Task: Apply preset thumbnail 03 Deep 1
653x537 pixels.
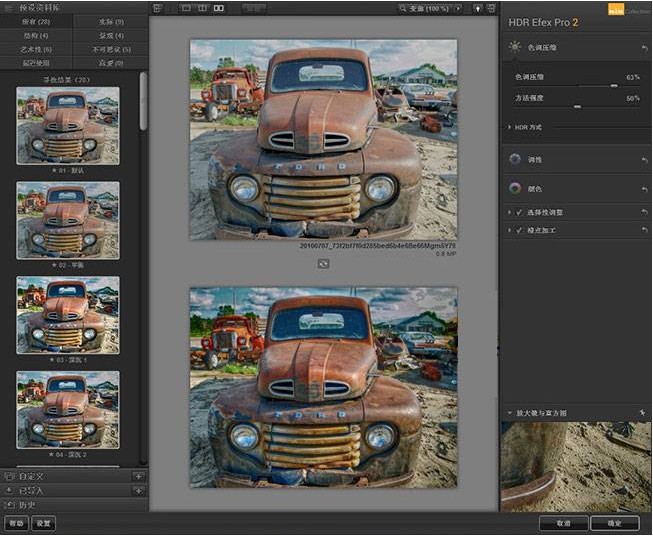Action: 68,315
